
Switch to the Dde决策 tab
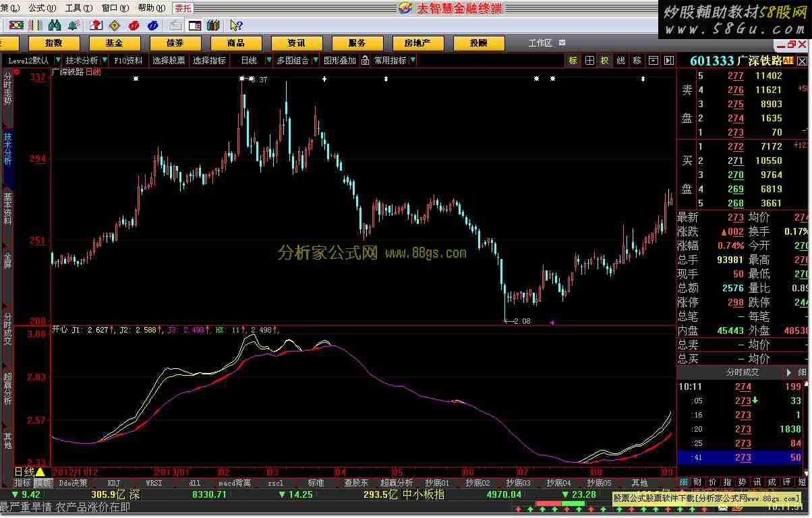coord(73,483)
